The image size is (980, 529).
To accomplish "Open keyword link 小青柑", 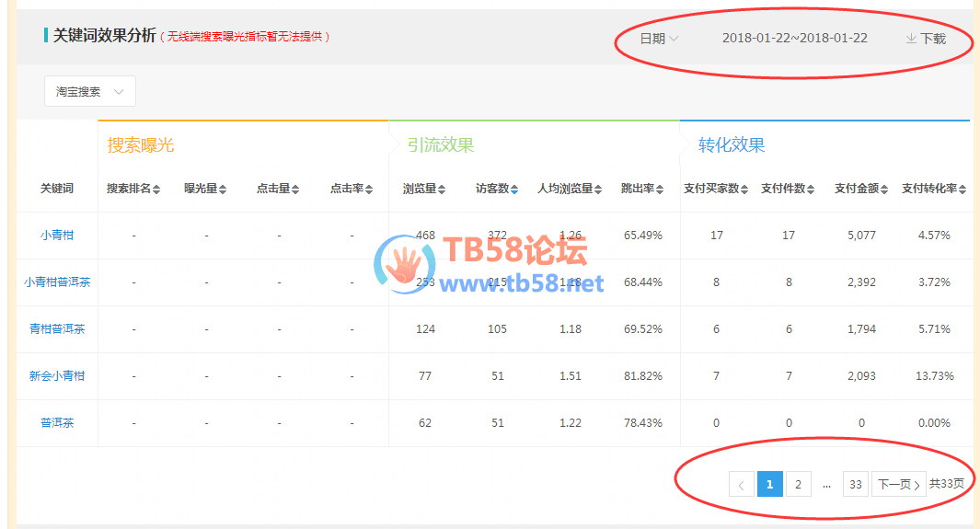I will pos(57,236).
